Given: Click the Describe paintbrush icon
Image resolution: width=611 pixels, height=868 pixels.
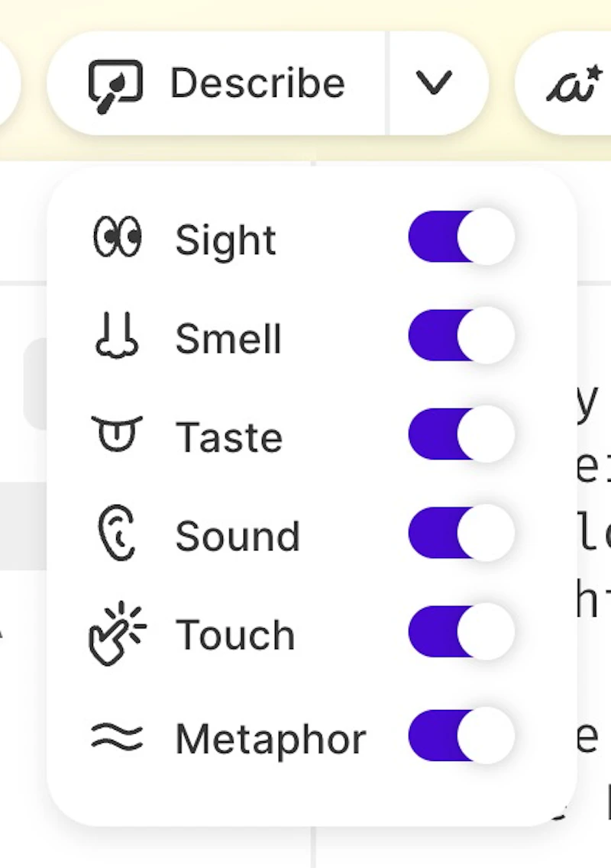Looking at the screenshot, I should coord(115,86).
